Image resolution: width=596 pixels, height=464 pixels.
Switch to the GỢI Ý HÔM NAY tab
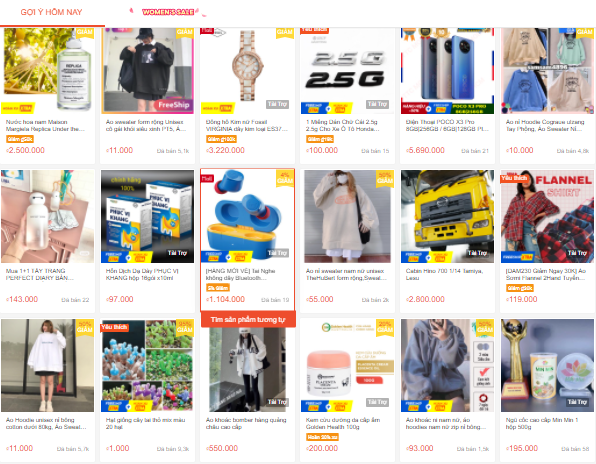coord(51,12)
